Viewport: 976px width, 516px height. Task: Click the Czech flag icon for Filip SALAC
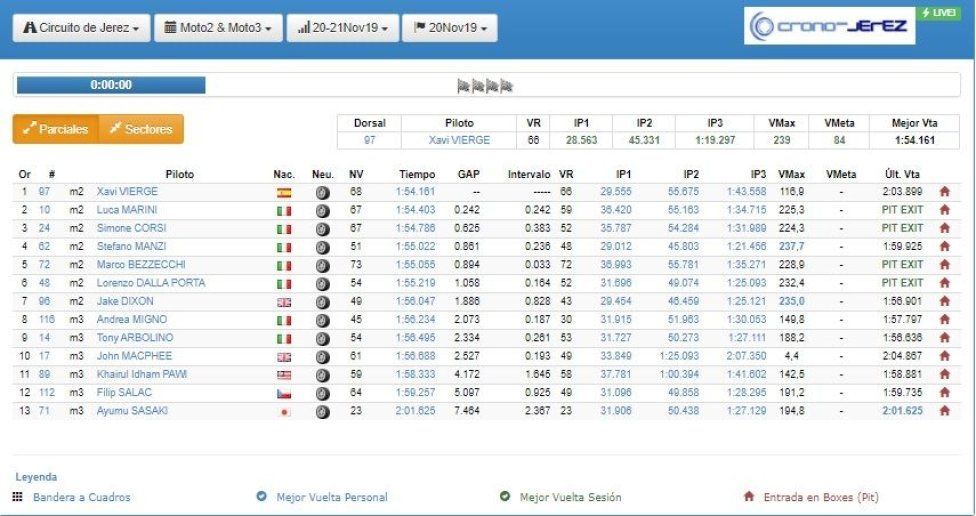(x=284, y=394)
